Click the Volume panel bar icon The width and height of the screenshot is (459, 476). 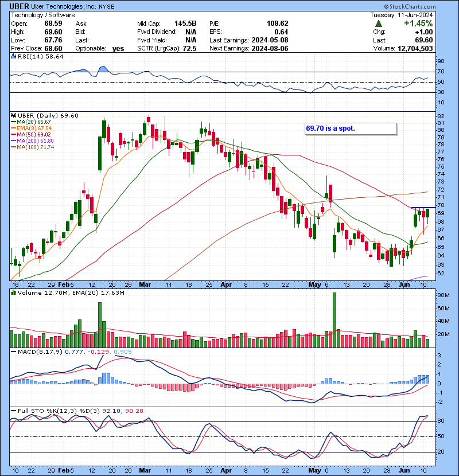(13, 292)
